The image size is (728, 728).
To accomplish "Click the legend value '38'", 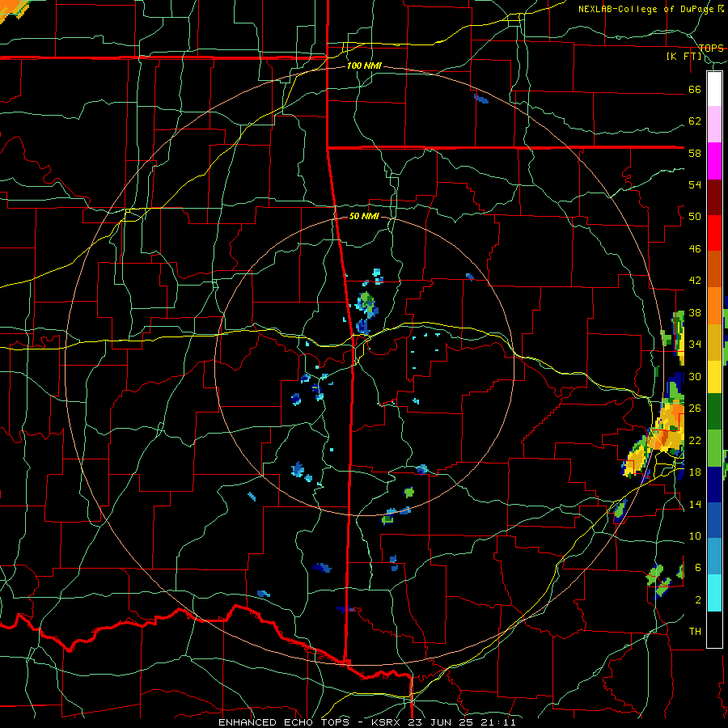I will (x=695, y=312).
